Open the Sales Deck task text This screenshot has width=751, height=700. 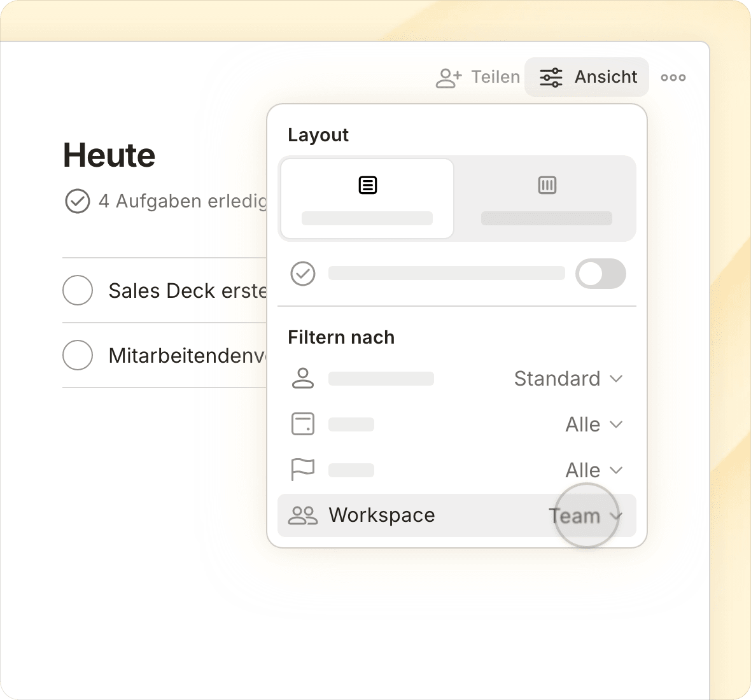coord(187,291)
